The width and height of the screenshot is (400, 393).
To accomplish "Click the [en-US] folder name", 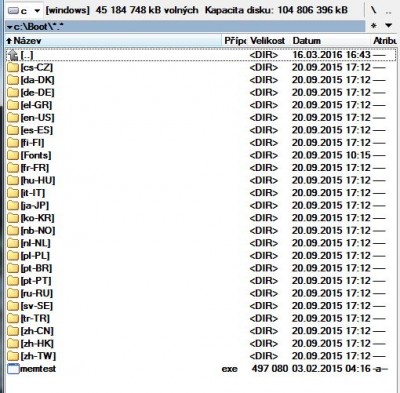I will [x=37, y=118].
